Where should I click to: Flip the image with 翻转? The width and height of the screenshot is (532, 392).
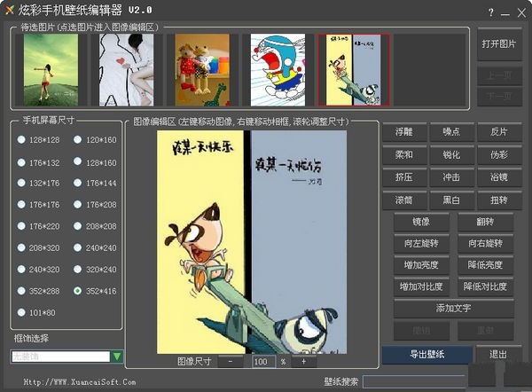[485, 222]
